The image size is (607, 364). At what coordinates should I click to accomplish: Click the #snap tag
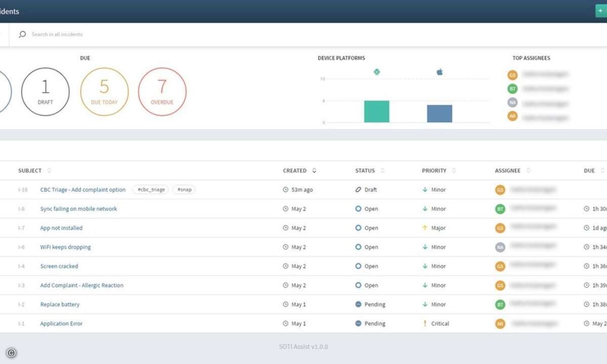184,190
